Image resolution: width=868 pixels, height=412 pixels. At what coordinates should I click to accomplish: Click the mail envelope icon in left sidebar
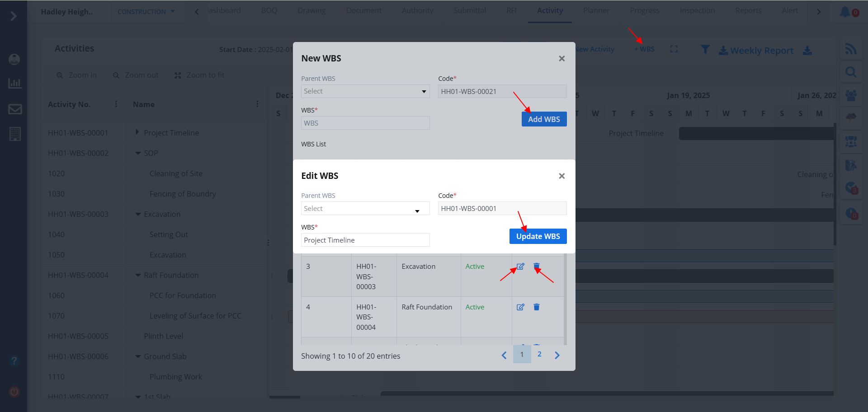[15, 109]
